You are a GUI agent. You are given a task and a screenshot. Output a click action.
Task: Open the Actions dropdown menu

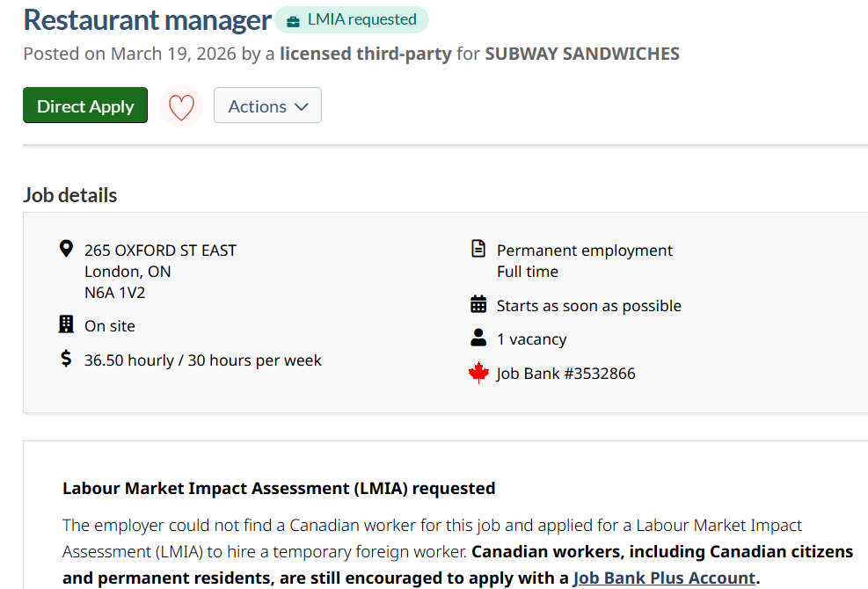tap(267, 105)
